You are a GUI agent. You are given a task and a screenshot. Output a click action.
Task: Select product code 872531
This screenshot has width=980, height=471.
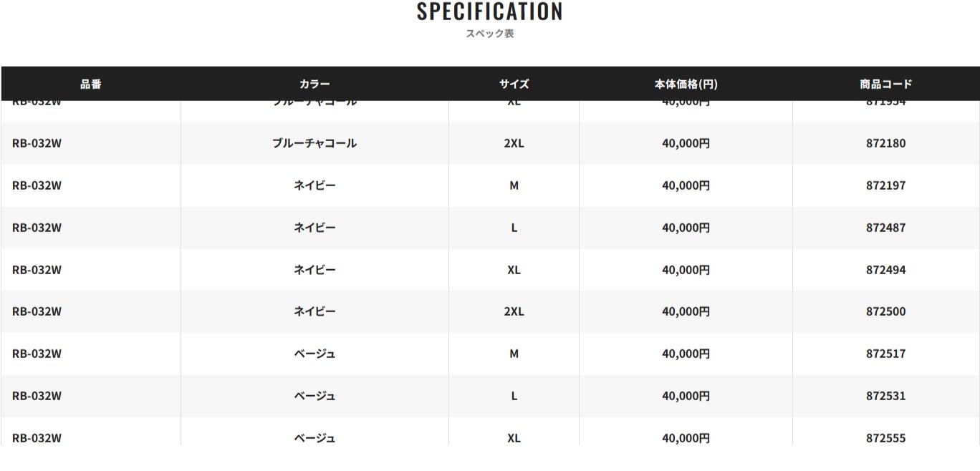click(885, 396)
